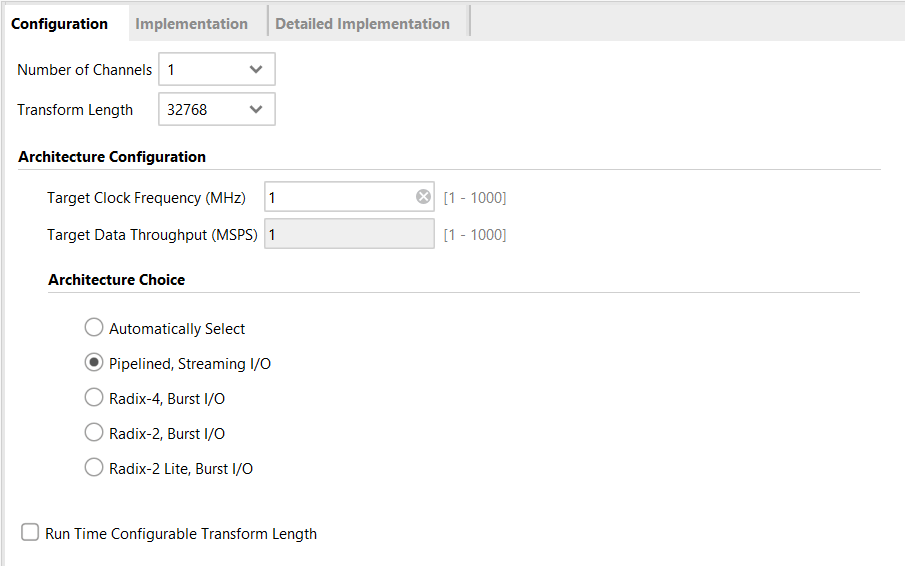The width and height of the screenshot is (905, 566).
Task: Click the Architecture Configuration section heading
Action: coord(112,157)
